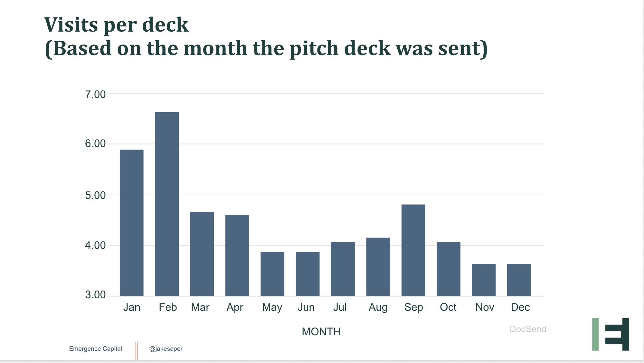Click the red footer divider line

(x=137, y=351)
